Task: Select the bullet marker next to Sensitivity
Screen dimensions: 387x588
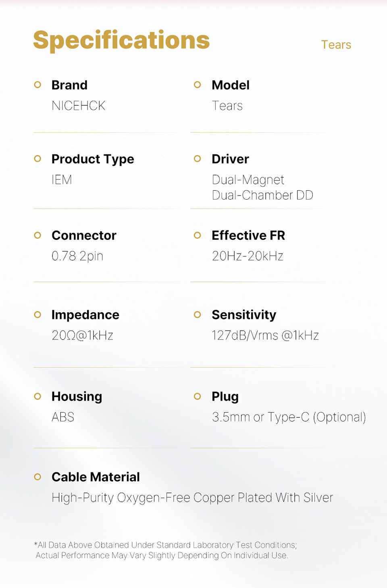Action: tap(197, 315)
